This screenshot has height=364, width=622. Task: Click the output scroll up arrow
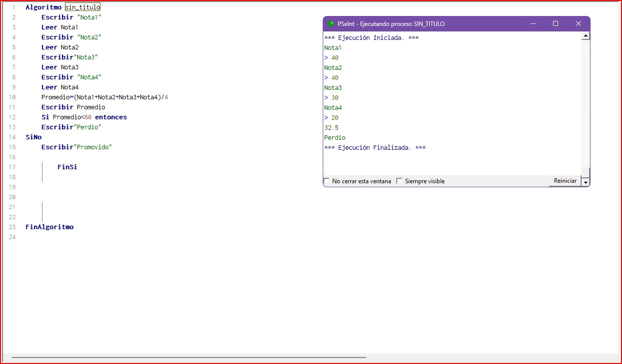pos(586,36)
